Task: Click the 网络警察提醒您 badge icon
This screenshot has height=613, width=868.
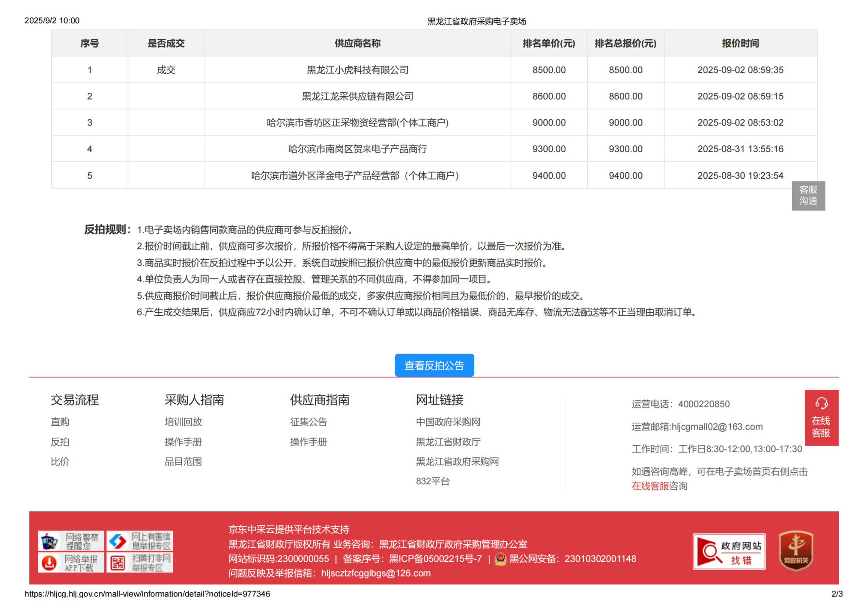Action: click(x=71, y=541)
